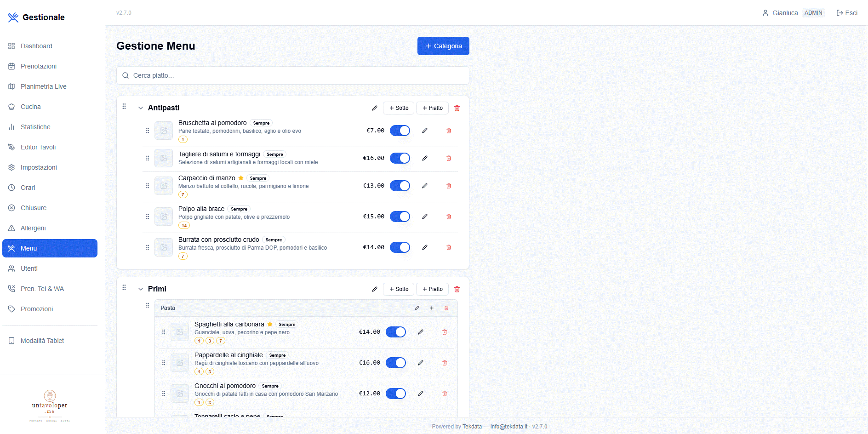Switch off Gnocchi al pomodoro
The width and height of the screenshot is (868, 434).
click(x=396, y=394)
